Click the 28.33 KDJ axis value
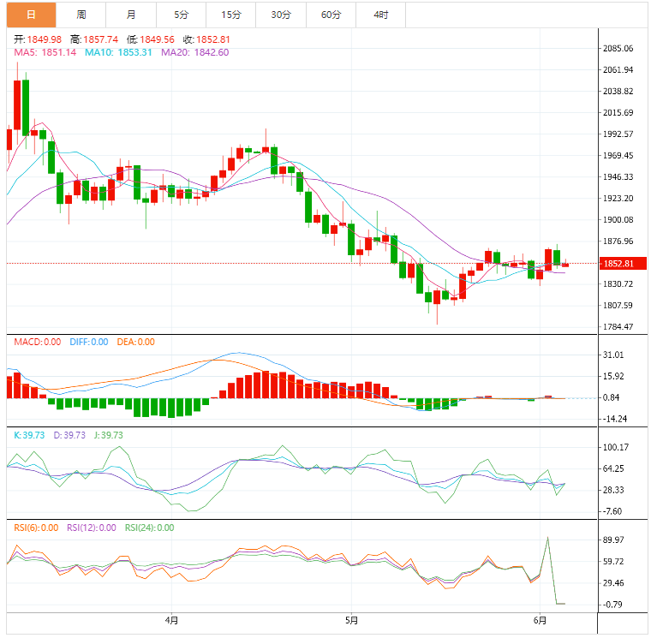 pyautogui.click(x=613, y=490)
